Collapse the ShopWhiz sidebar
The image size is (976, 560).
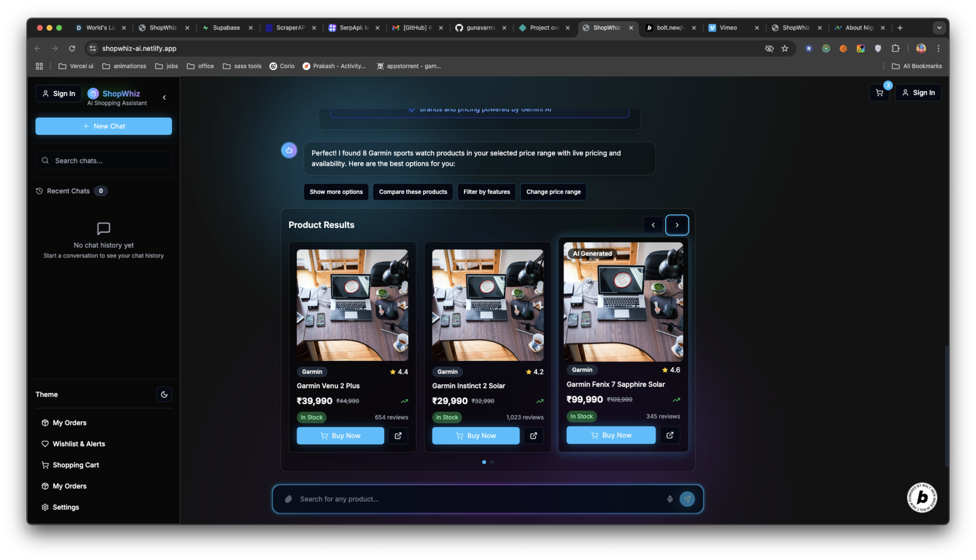164,97
